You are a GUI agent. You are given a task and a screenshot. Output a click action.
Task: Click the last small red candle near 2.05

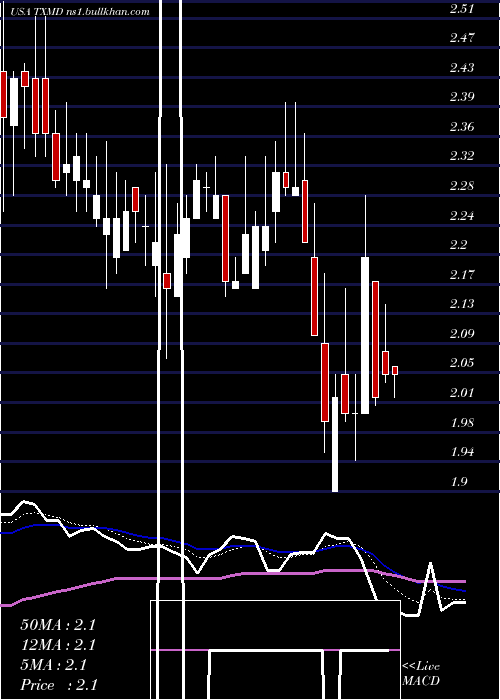pyautogui.click(x=395, y=371)
